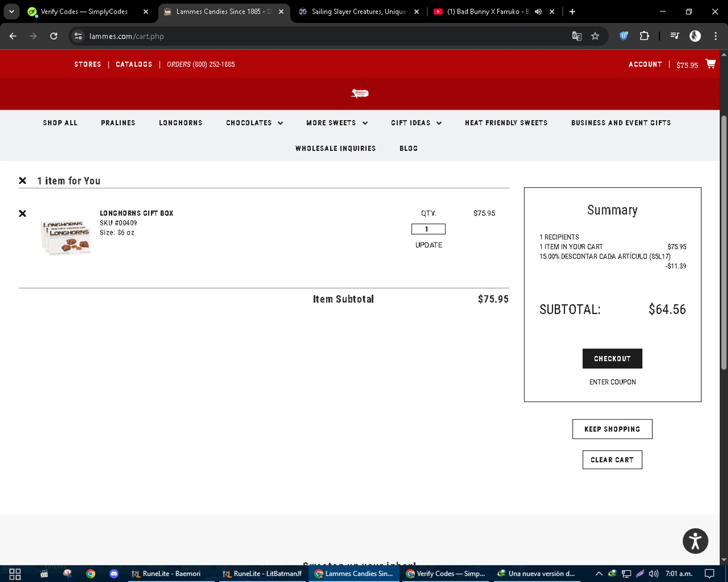Go to Shop All
728x582 pixels.
tap(60, 123)
